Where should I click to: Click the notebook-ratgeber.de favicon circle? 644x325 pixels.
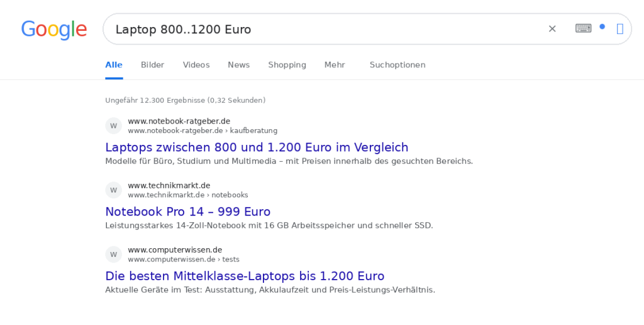(114, 126)
